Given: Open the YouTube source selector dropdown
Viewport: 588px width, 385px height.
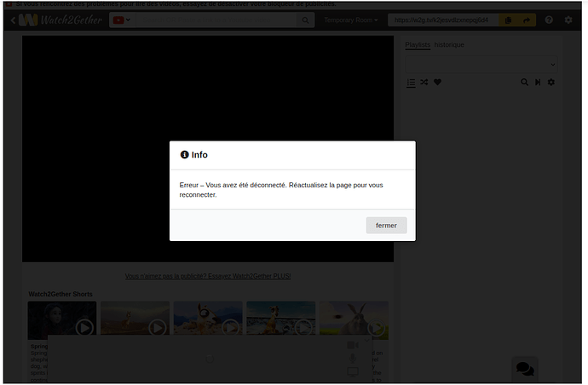Looking at the screenshot, I should [122, 20].
